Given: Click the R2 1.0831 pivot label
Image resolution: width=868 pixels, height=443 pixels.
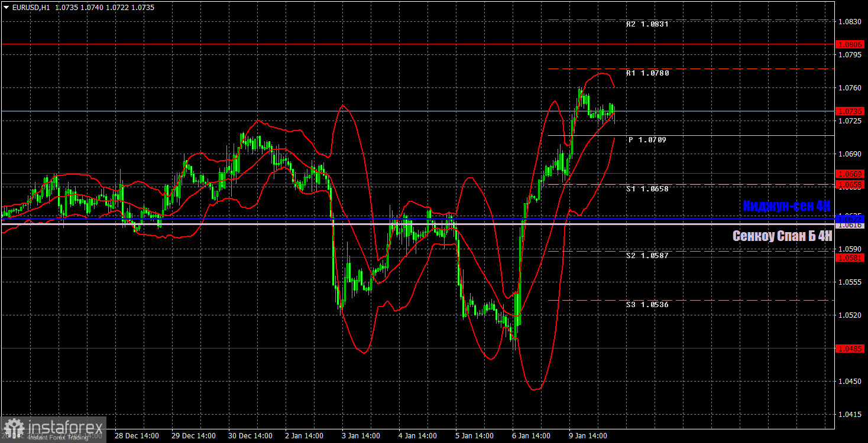Looking at the screenshot, I should tap(647, 24).
